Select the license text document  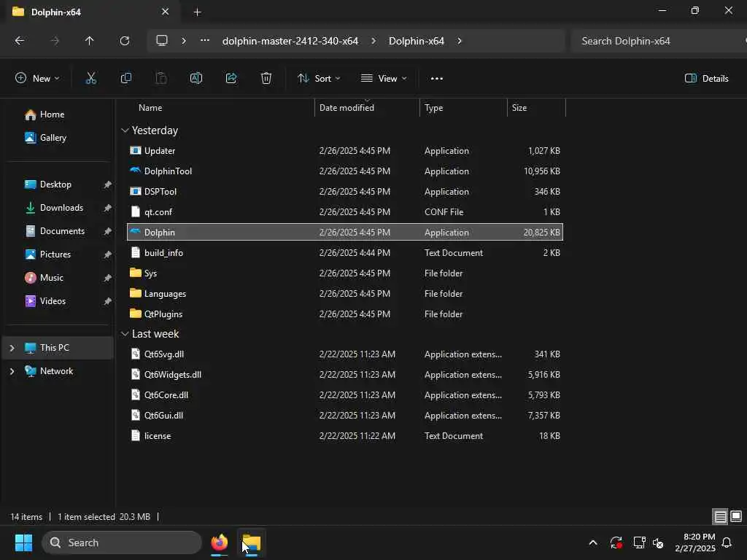[x=344, y=436]
